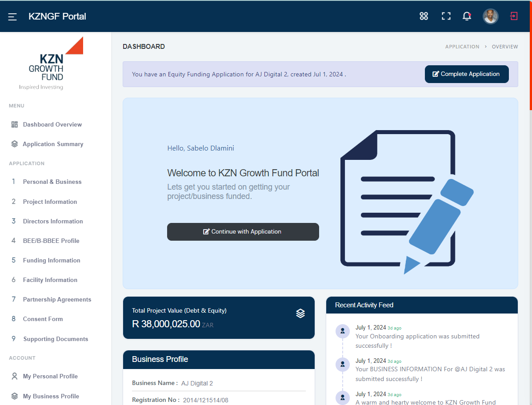Image resolution: width=532 pixels, height=405 pixels.
Task: Open My Business Profile page
Action: tap(51, 396)
